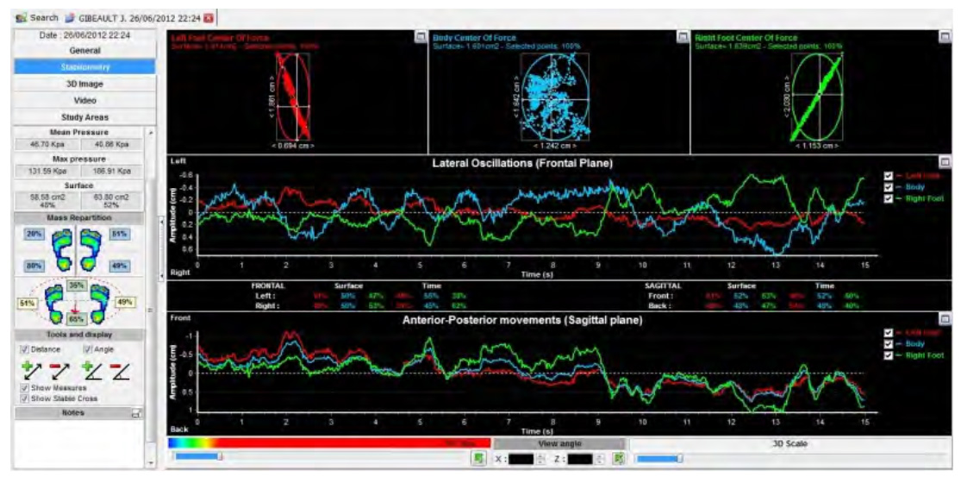This screenshot has width=980, height=490.
Task: Click the left panel scrollbar up arrow
Action: coord(149,133)
